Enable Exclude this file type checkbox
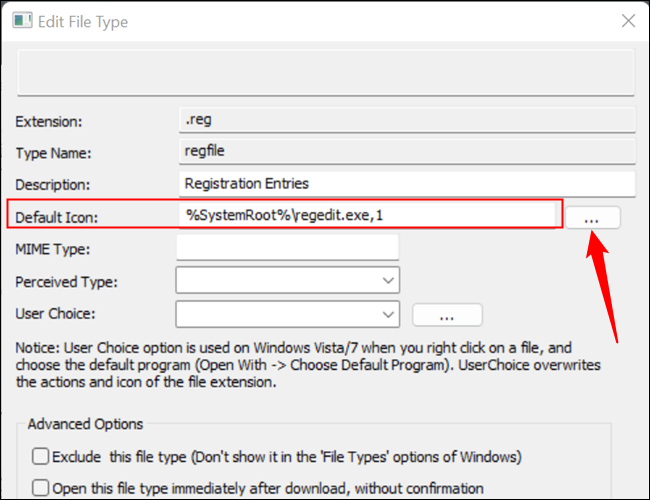Screen dimensions: 650x500 coord(41,456)
